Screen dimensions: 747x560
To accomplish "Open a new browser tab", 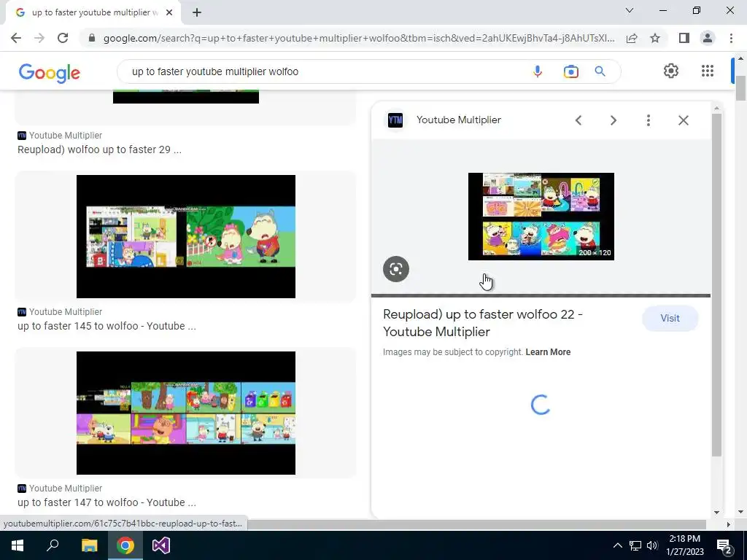I will pos(197,12).
